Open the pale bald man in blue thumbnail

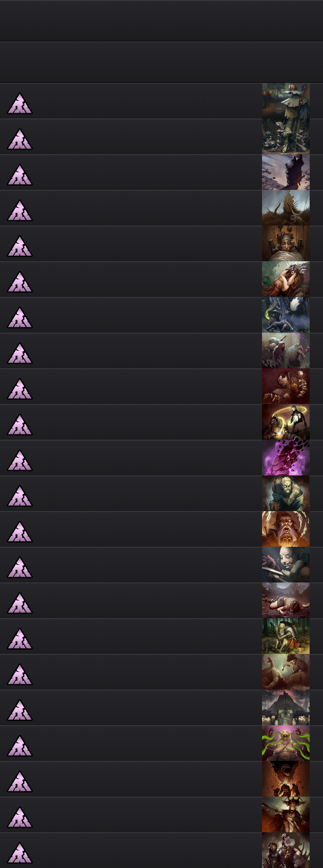pos(286,493)
